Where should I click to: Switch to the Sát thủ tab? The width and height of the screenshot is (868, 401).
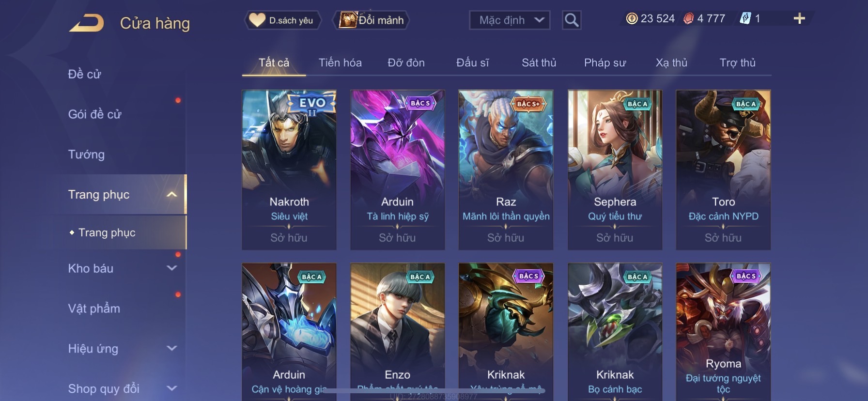tap(539, 63)
